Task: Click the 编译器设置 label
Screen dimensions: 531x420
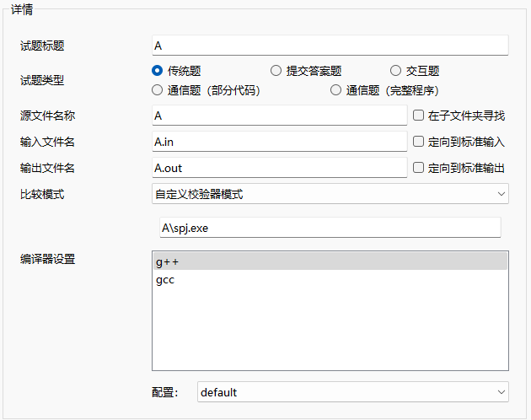Action: pyautogui.click(x=48, y=259)
